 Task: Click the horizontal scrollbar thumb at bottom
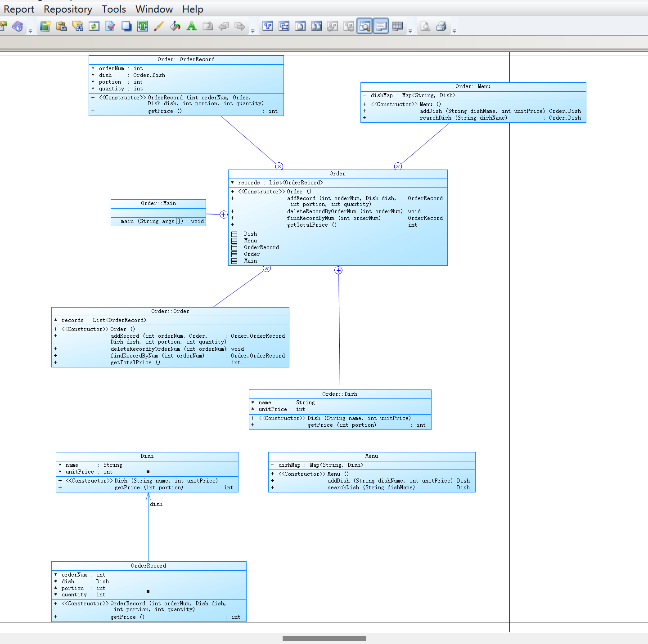(324, 638)
